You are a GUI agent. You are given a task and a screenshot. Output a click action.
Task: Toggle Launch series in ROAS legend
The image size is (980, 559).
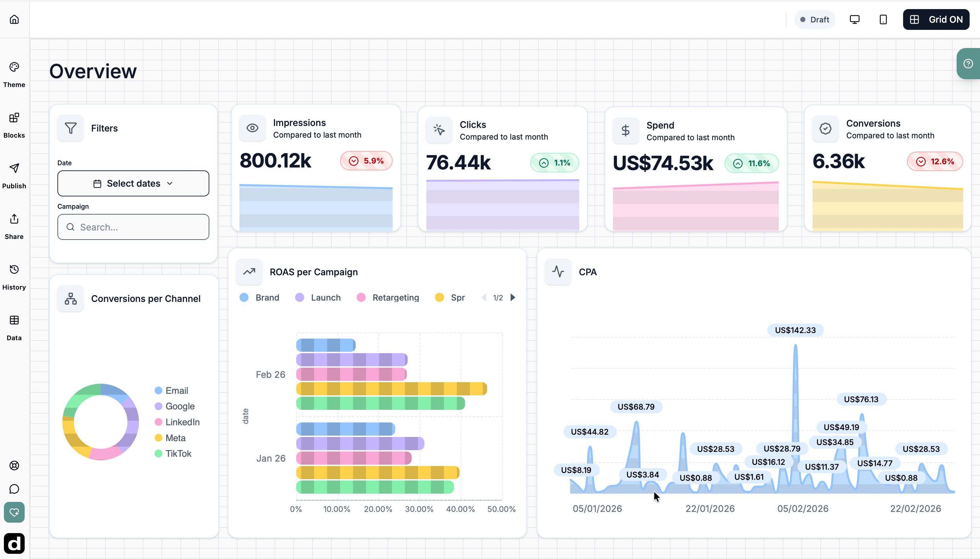318,298
